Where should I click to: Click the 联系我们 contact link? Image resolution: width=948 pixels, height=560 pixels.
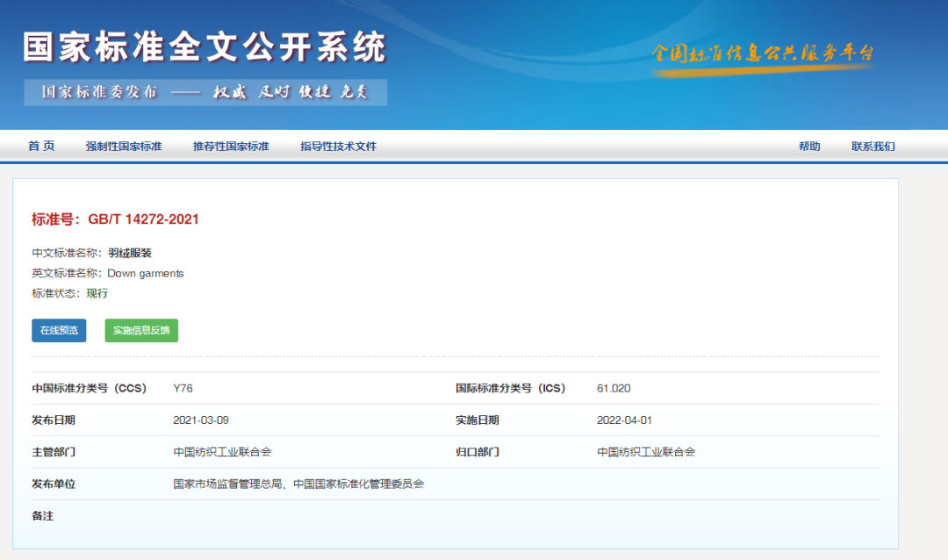pos(875,146)
